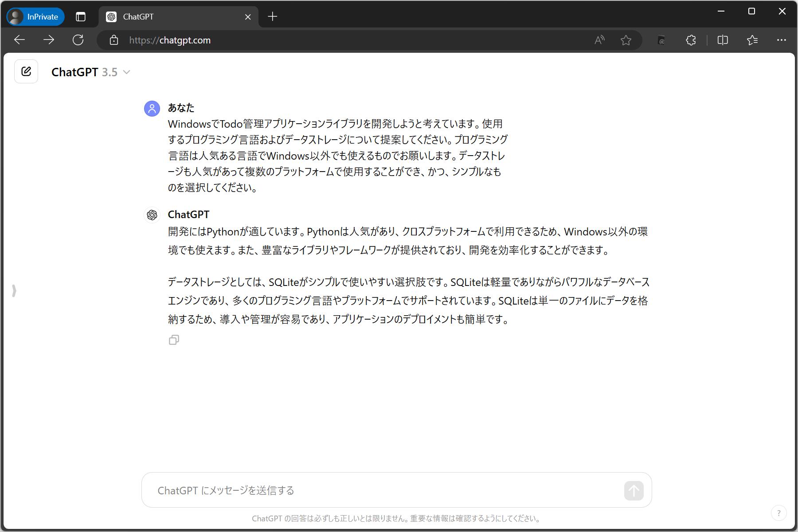Image resolution: width=798 pixels, height=532 pixels.
Task: Click the toolbar icon left of Extensions
Action: click(x=661, y=40)
